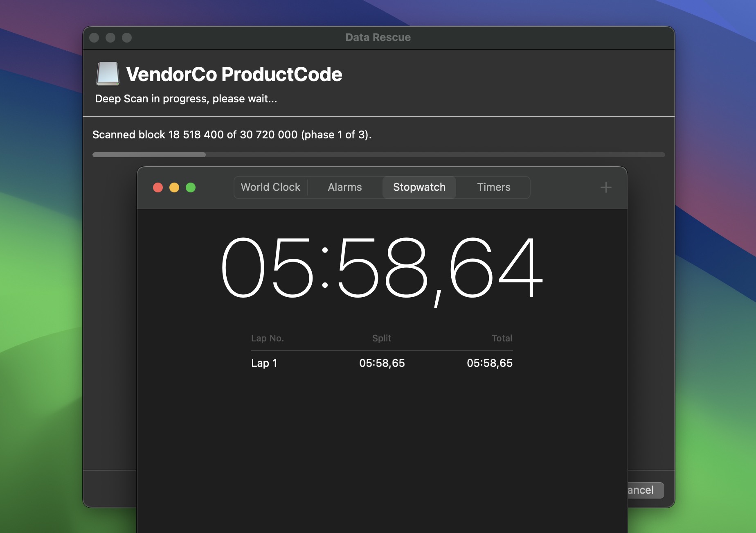756x533 pixels.
Task: Click Deep Scan in progress message
Action: coord(186,99)
